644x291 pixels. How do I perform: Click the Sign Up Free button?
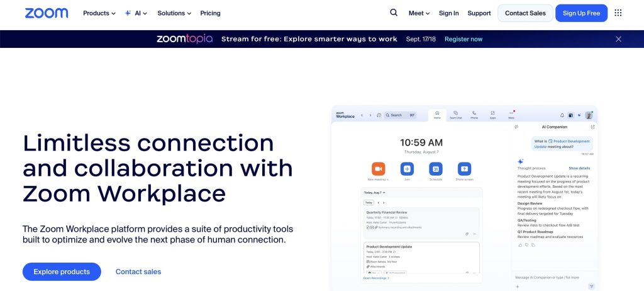point(581,13)
